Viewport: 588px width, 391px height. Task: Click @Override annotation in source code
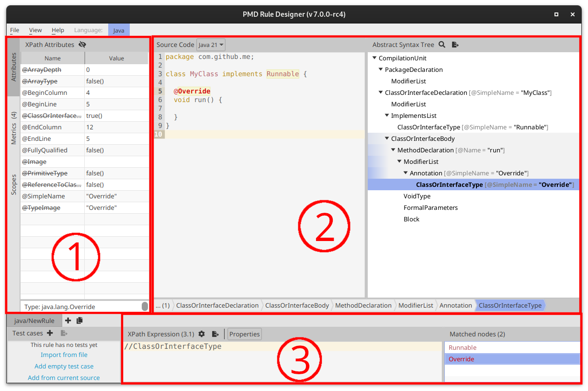coord(192,91)
